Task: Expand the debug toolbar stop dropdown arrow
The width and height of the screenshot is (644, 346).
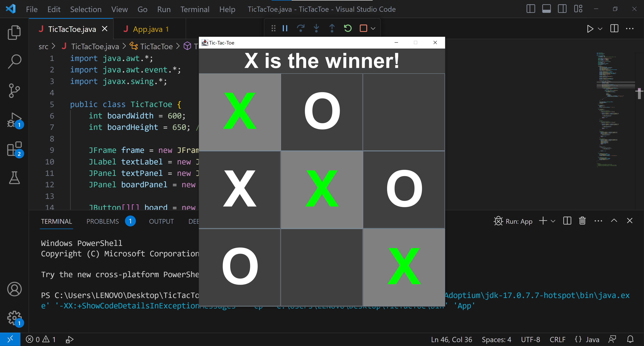Action: pos(373,29)
